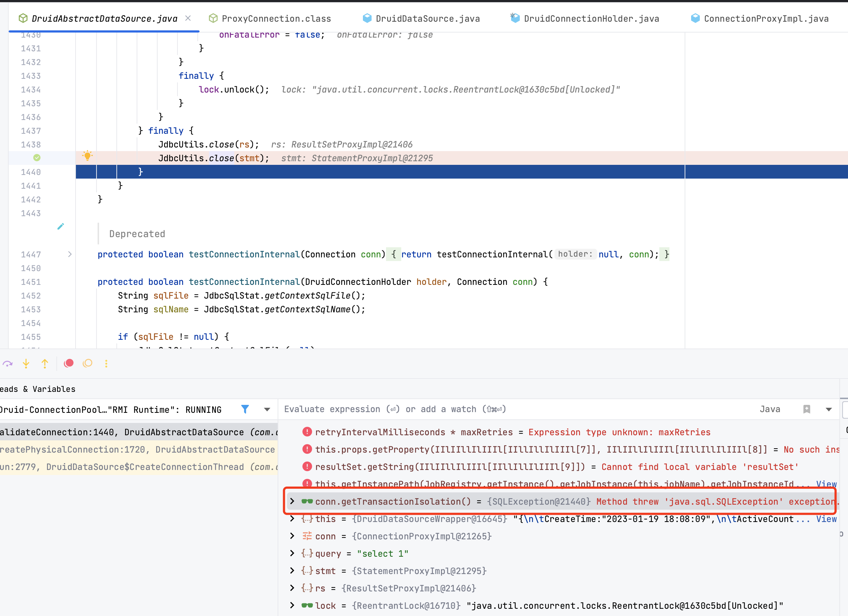Save the expression as a watch bookmark
Image resolution: width=848 pixels, height=616 pixels.
pos(806,409)
